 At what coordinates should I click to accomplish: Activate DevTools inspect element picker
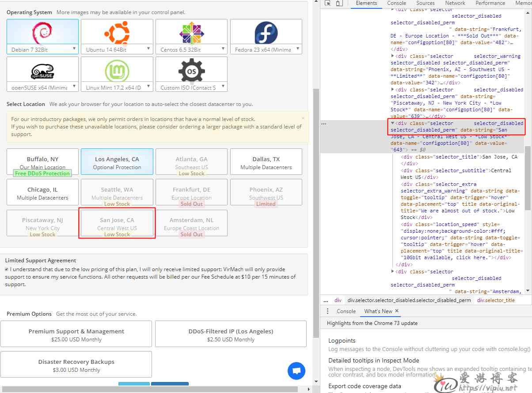coord(328,3)
